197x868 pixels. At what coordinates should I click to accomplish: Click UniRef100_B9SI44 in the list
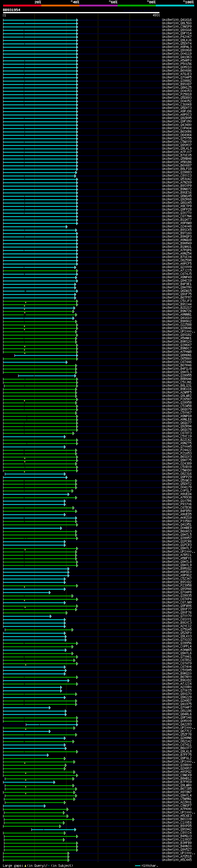(177, 304)
